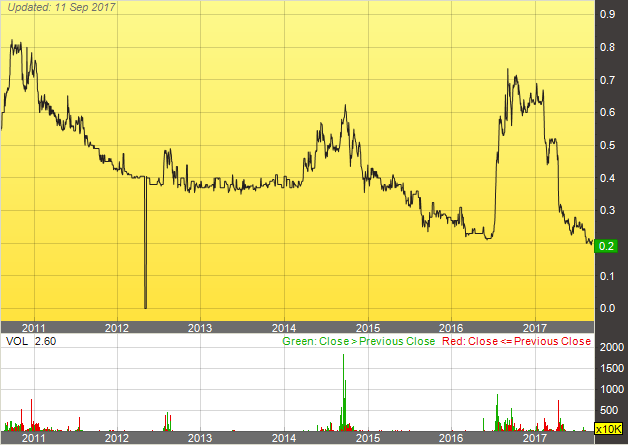
Task: Click the 'Red: Close <= Previous Close' legend text
Action: click(x=519, y=341)
